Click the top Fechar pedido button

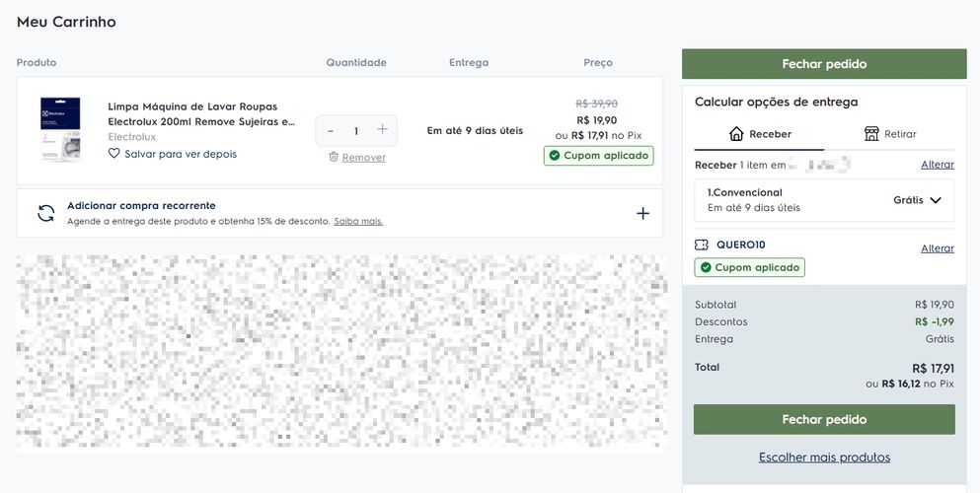pos(824,64)
